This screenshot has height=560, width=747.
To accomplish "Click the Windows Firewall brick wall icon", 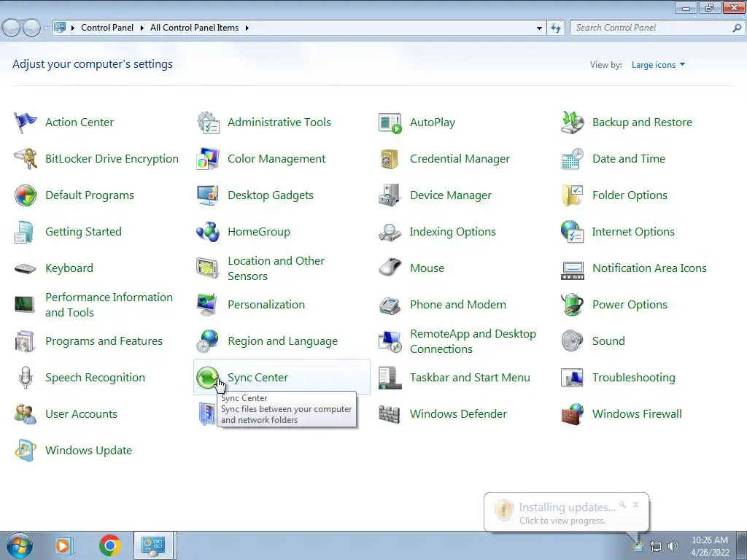I will coord(572,414).
